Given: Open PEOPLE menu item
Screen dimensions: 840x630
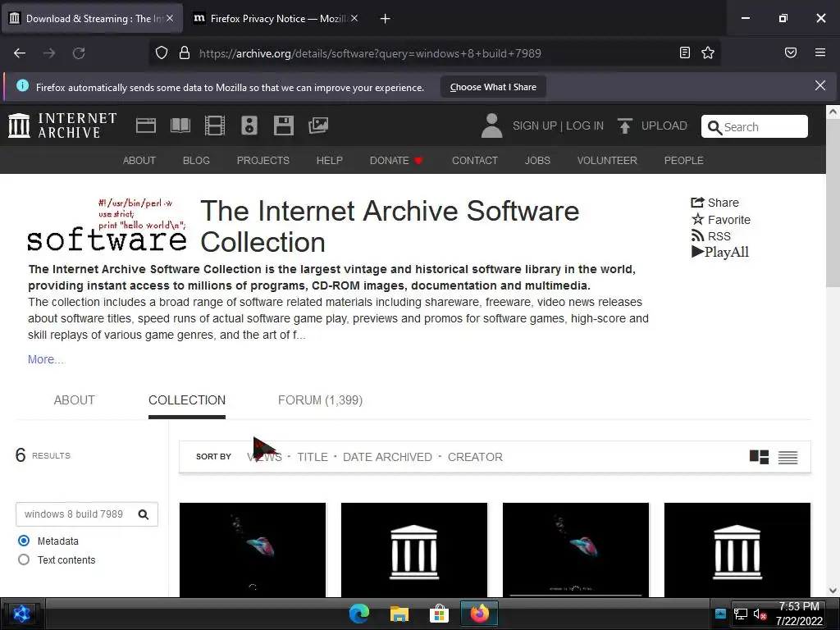Looking at the screenshot, I should click(683, 160).
